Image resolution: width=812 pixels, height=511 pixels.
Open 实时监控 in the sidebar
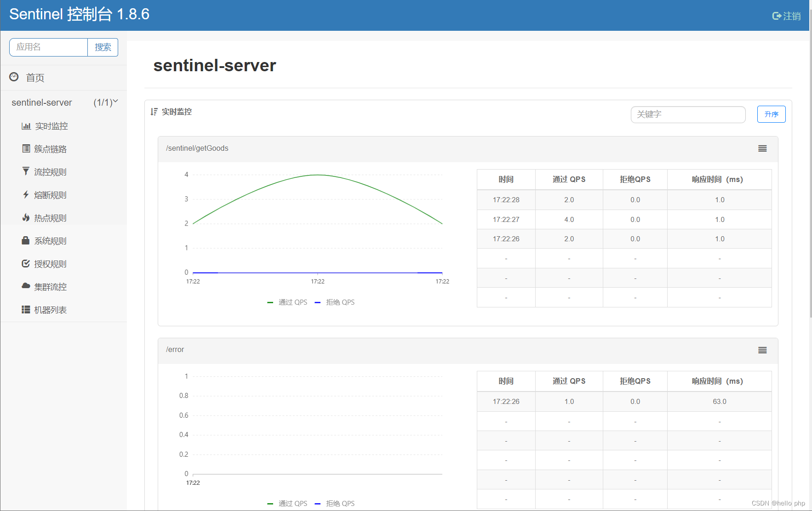pyautogui.click(x=51, y=126)
